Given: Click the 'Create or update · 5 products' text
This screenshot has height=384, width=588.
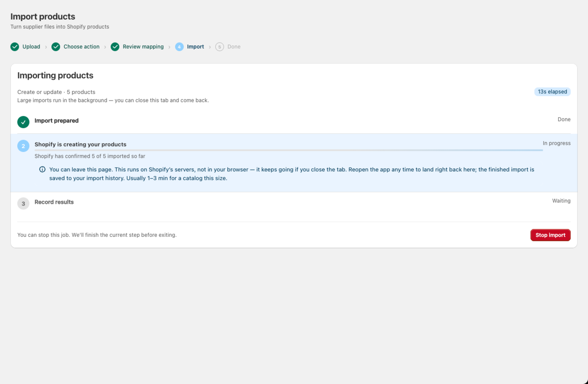Looking at the screenshot, I should click(x=56, y=92).
